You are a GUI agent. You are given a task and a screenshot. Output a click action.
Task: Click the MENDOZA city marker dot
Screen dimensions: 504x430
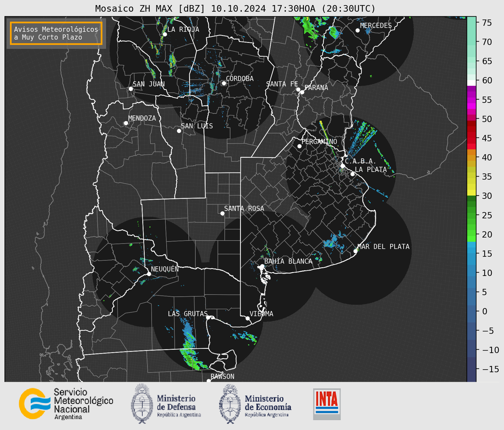[x=126, y=123]
